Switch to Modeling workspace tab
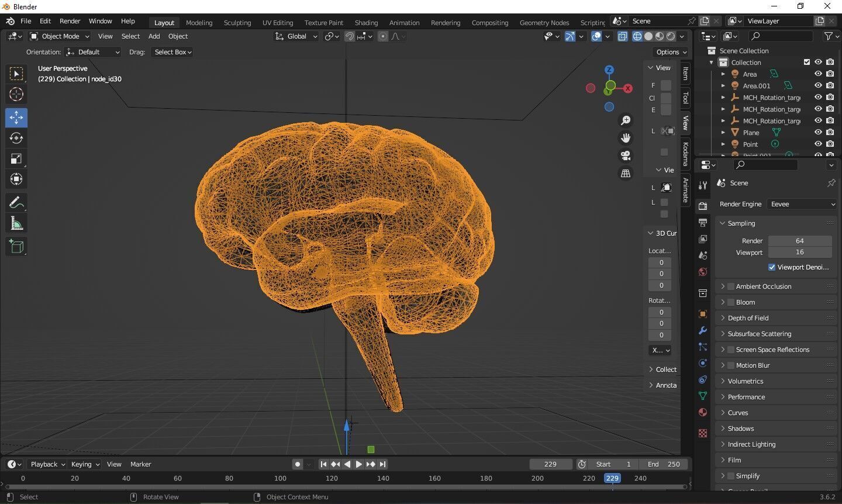The width and height of the screenshot is (842, 504). click(199, 23)
